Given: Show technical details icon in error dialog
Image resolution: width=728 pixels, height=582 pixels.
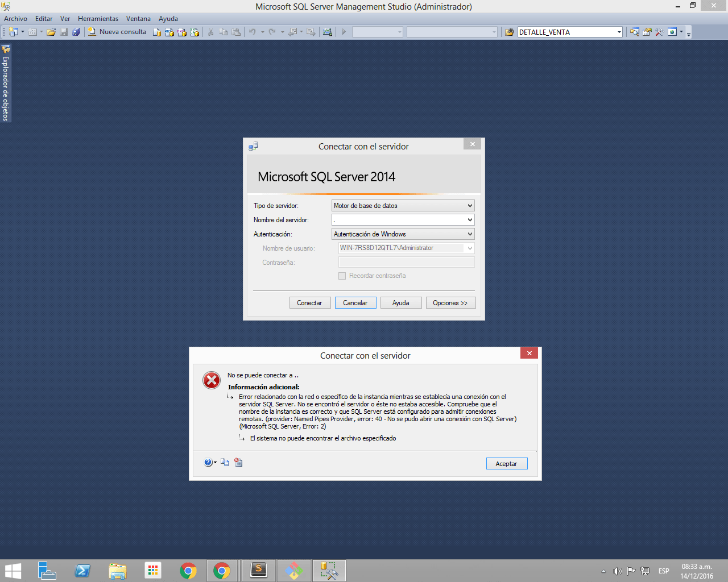Looking at the screenshot, I should click(x=238, y=463).
